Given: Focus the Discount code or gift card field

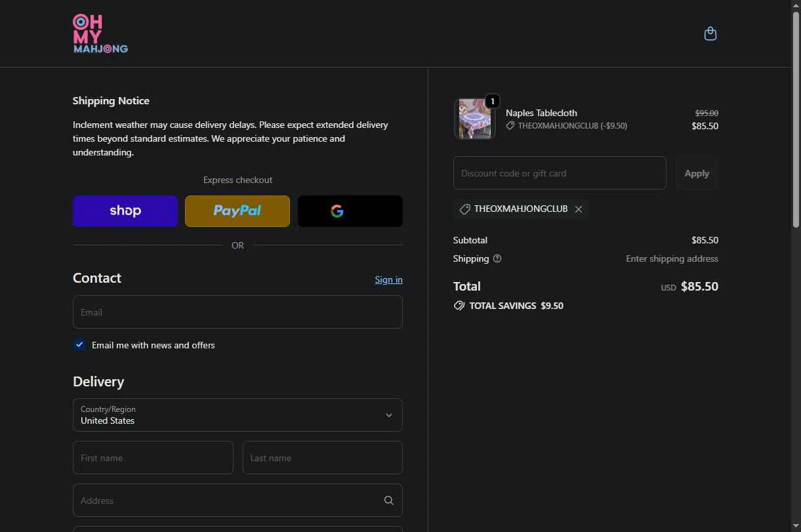Looking at the screenshot, I should pos(560,173).
